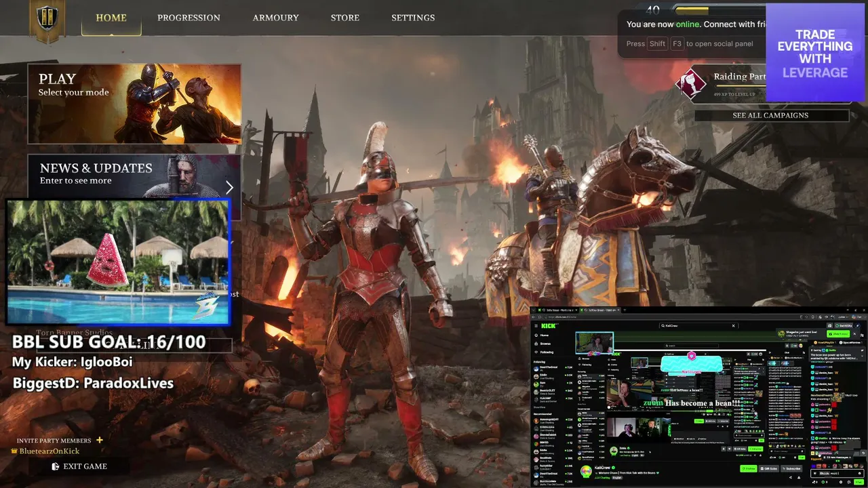Open the PLAY Select your mode card

point(134,104)
